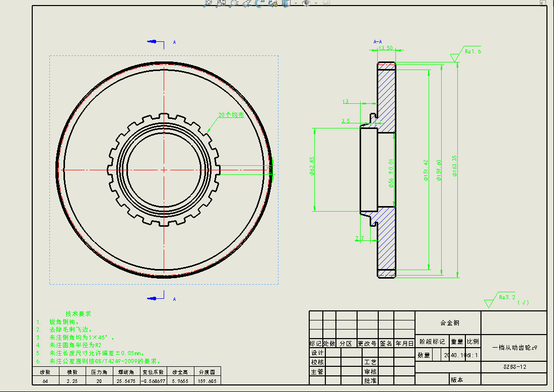554x392 pixels.
Task: Expand the collapsed task pane arrow
Action: click(542, 3)
